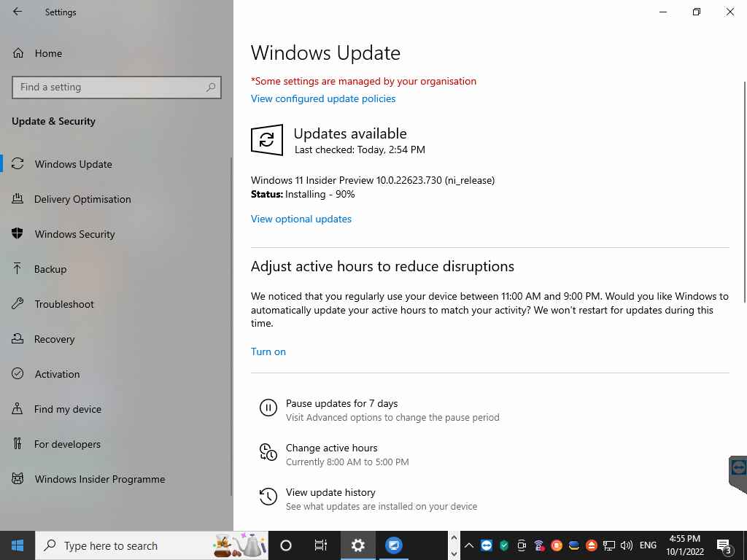Click the Settings gear taskbar button

click(x=357, y=545)
